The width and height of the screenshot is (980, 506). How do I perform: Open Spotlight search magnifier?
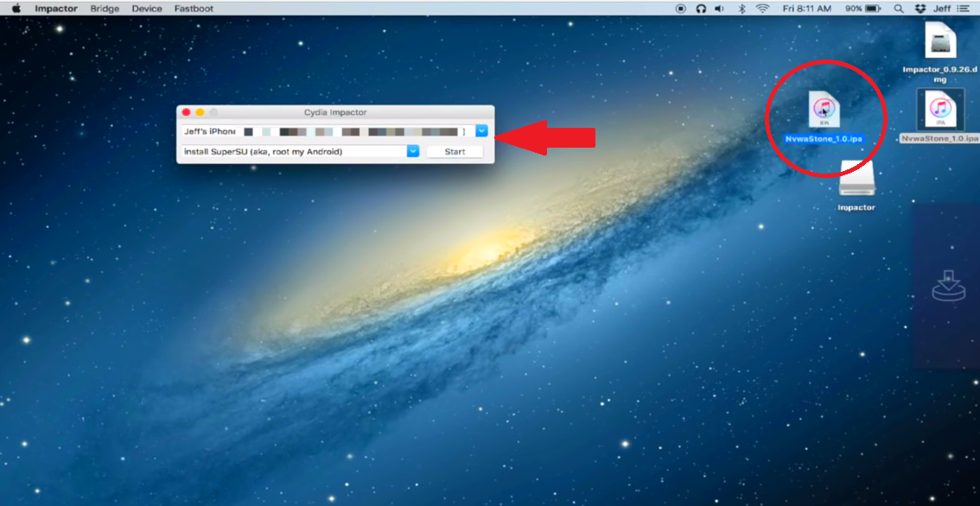pyautogui.click(x=899, y=9)
